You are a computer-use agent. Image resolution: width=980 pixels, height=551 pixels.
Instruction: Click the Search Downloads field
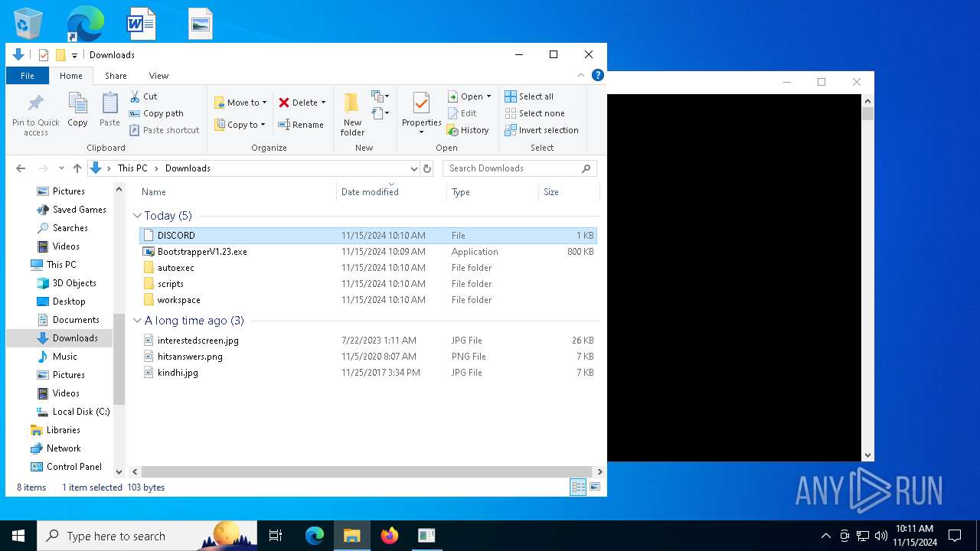[x=519, y=168]
